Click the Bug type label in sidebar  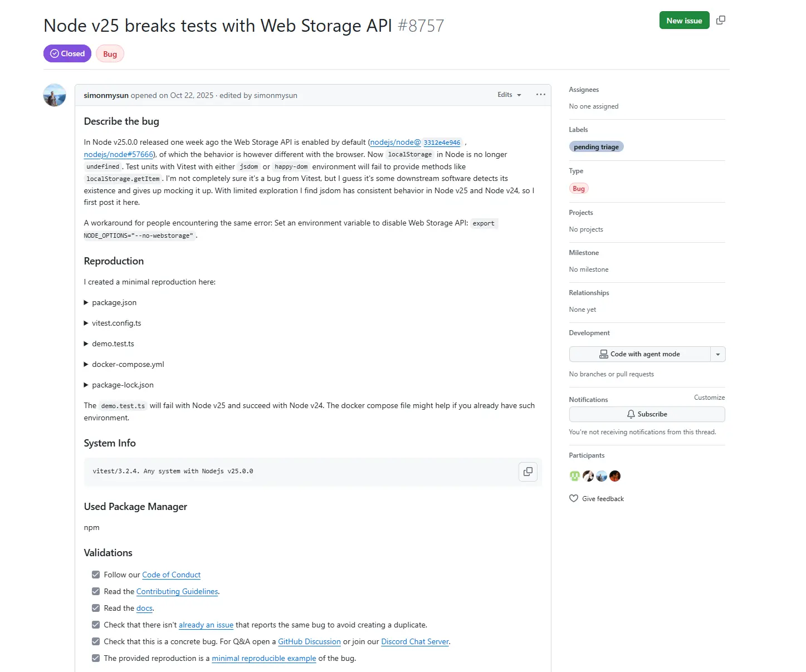[579, 188]
